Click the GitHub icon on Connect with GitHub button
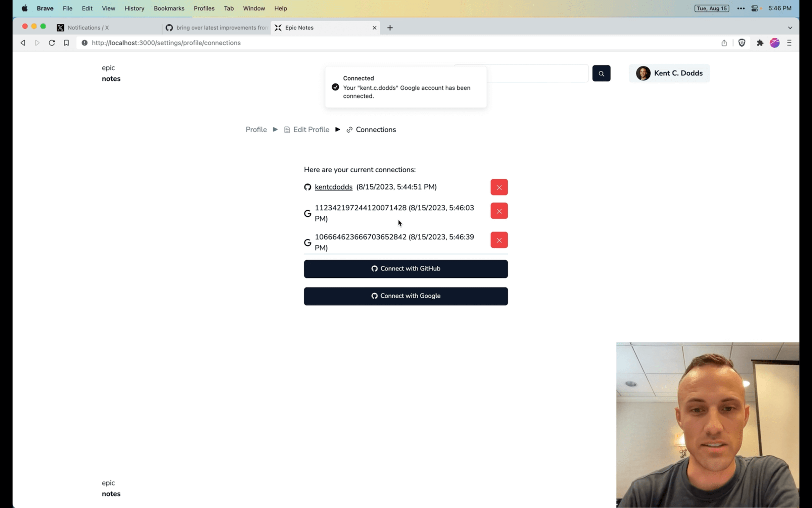Image resolution: width=812 pixels, height=508 pixels. point(375,268)
